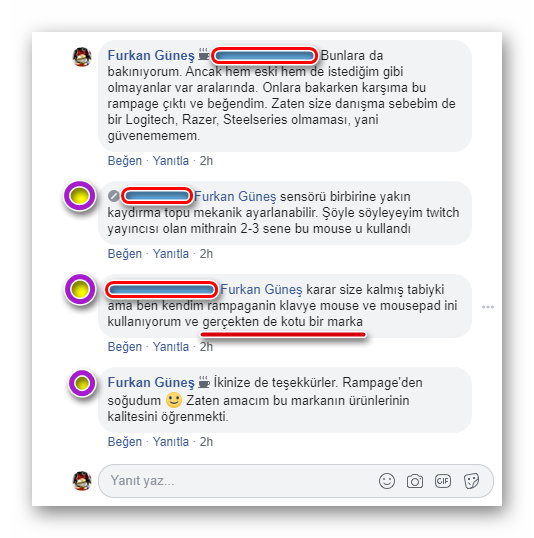Reply to the mithrain twitch comment
The height and width of the screenshot is (538, 534).
point(171,254)
